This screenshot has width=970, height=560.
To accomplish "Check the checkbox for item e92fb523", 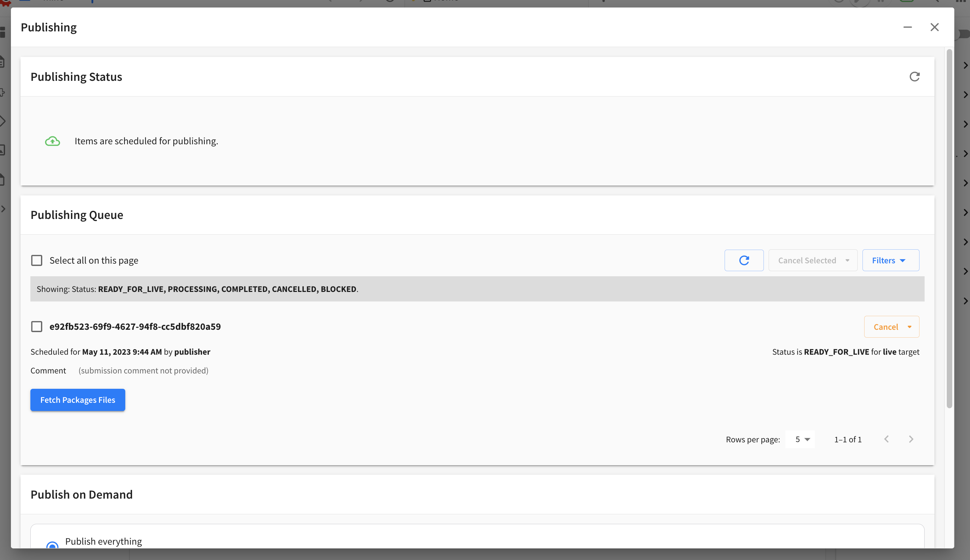I will (x=36, y=326).
